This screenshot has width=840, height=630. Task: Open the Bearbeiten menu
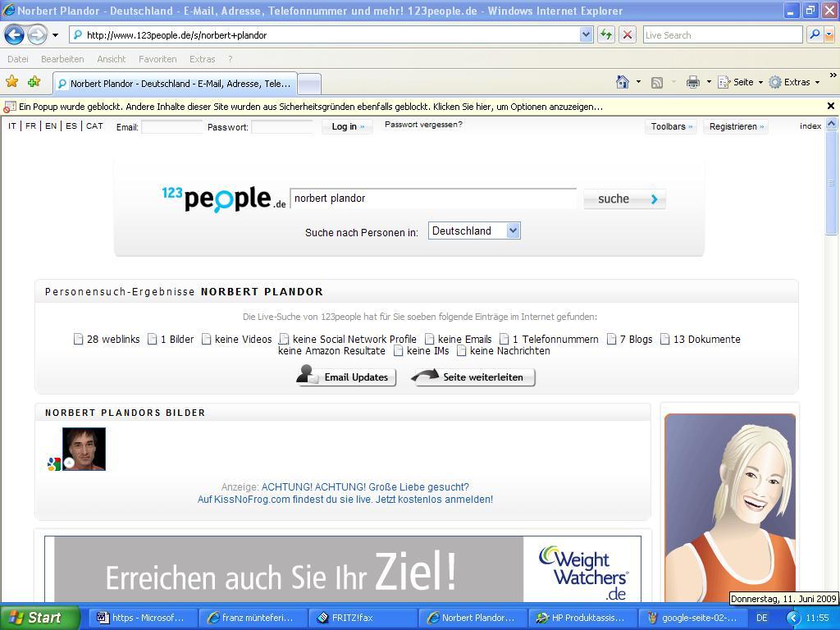click(62, 59)
